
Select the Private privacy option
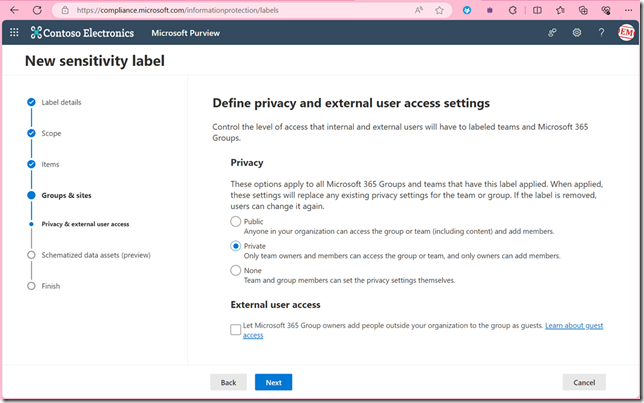pos(235,246)
